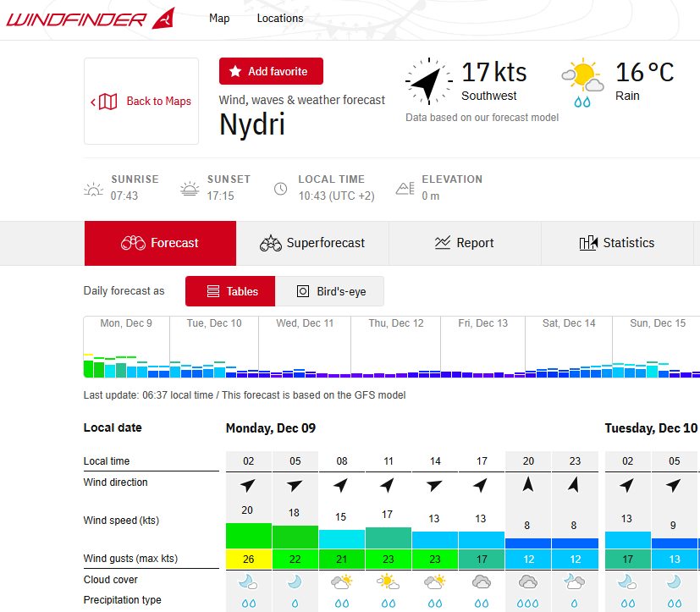Click the yellow 26 wind gust cell
The width and height of the screenshot is (700, 612).
[249, 560]
